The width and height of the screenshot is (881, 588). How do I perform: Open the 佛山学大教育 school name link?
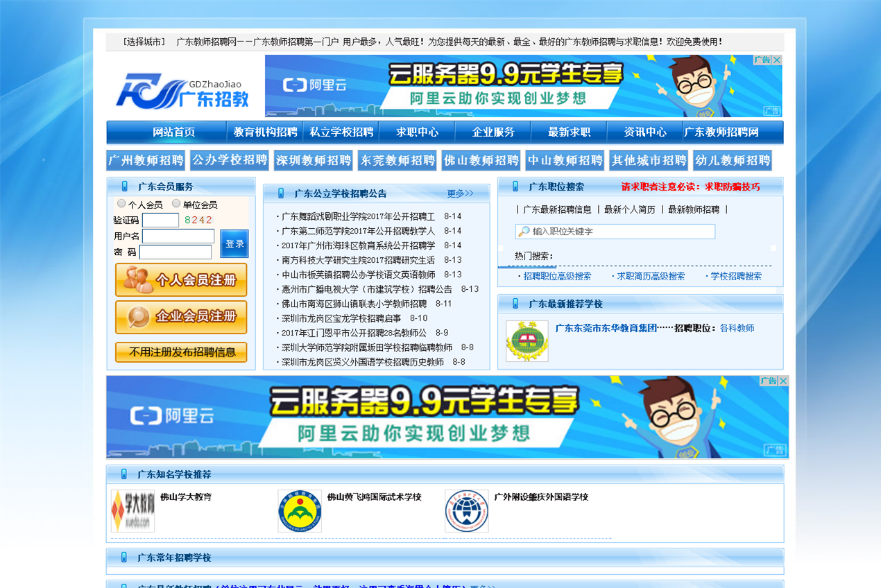click(186, 497)
